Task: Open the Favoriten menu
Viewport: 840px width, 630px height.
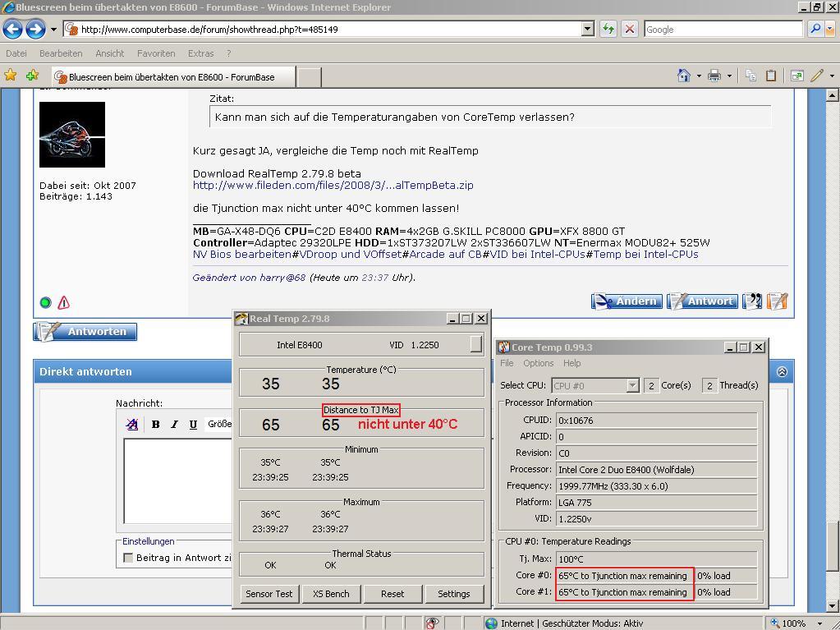Action: click(156, 53)
